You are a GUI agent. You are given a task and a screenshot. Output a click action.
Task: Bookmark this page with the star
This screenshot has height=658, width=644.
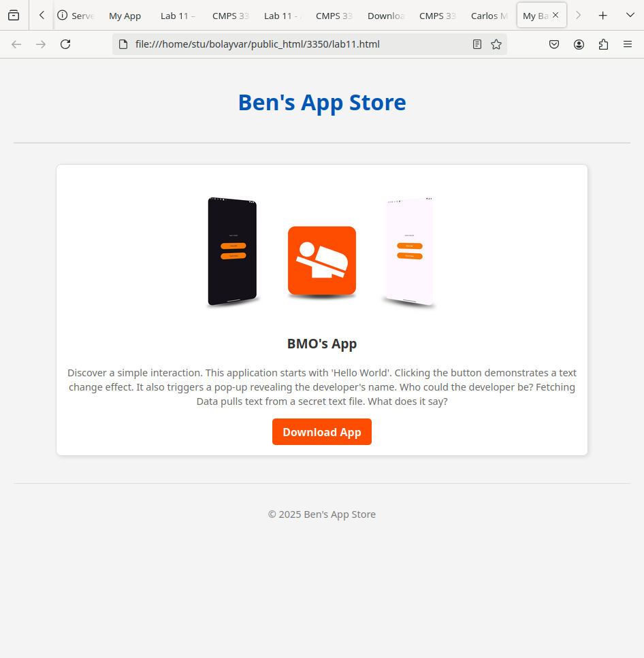(x=496, y=44)
